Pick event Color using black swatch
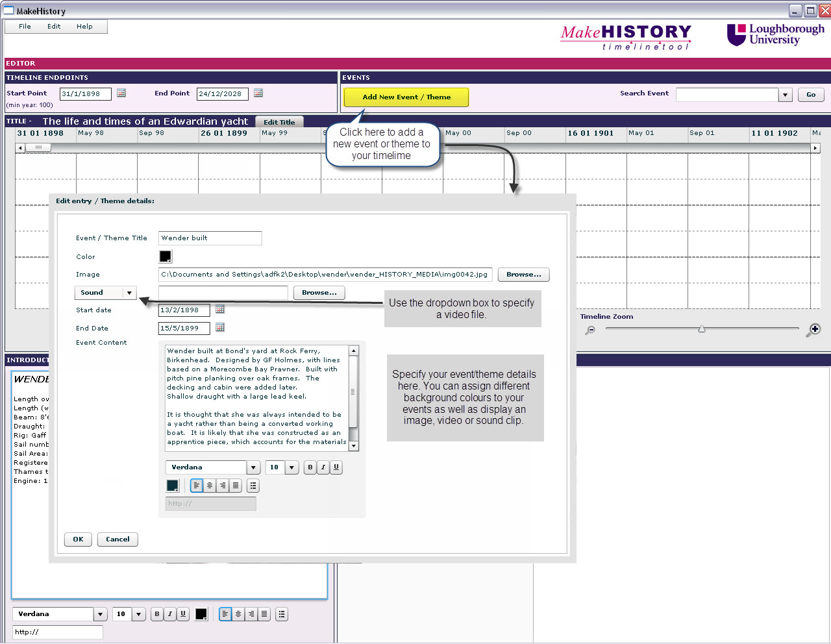This screenshot has height=644, width=831. [x=166, y=256]
